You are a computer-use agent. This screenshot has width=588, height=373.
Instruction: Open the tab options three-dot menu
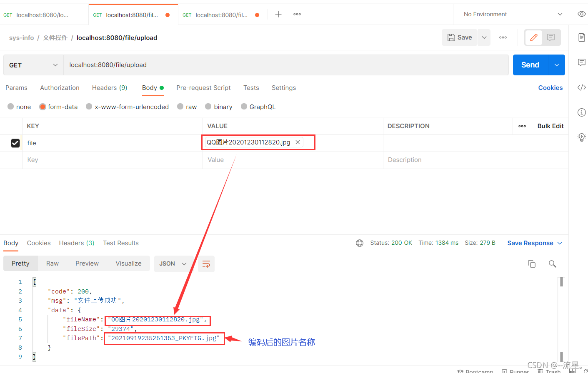pos(297,14)
